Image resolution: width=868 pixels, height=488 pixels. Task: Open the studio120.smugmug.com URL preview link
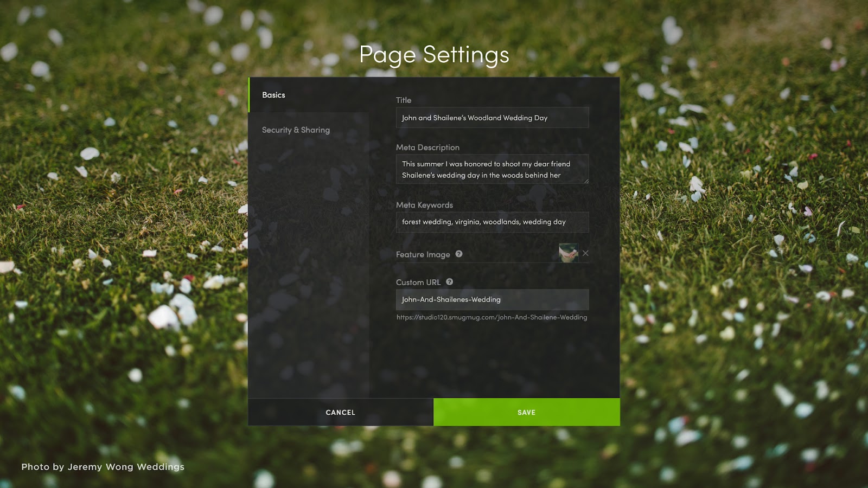(492, 317)
